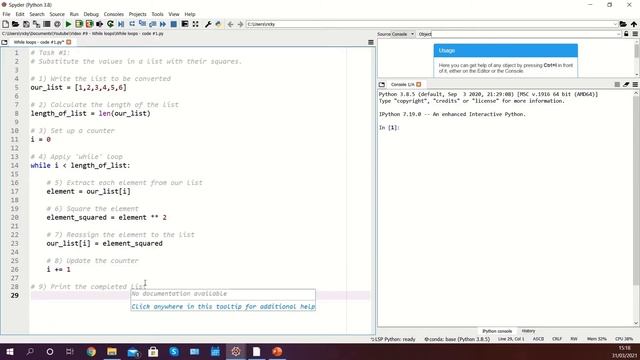Open the Tools menu

coord(157,14)
